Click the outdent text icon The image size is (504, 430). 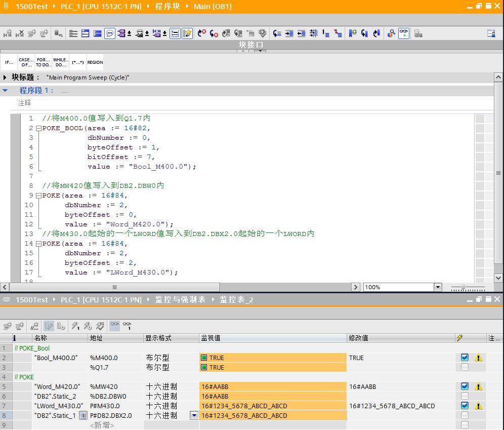[x=302, y=33]
